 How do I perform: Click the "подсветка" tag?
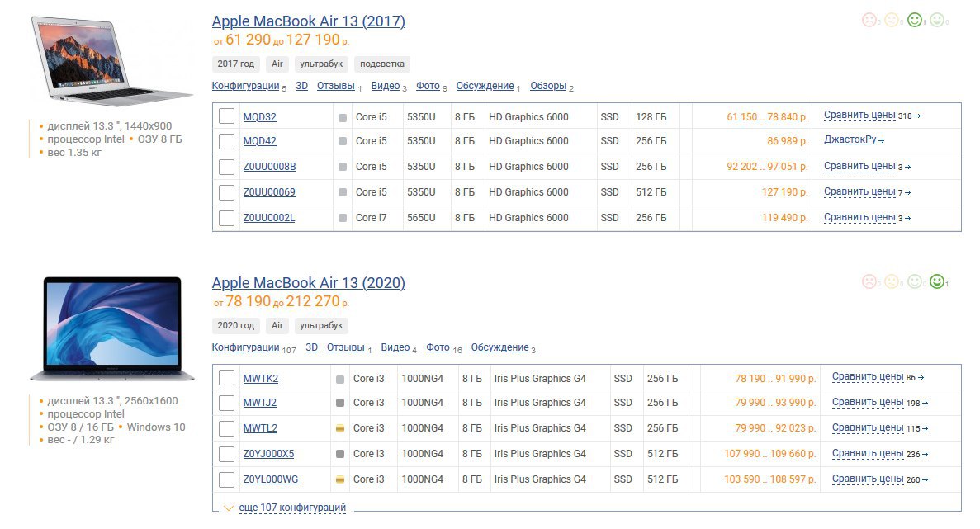382,64
